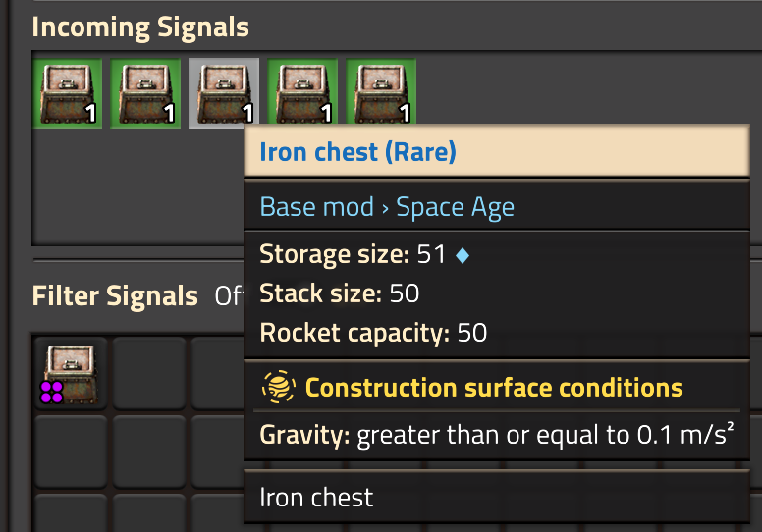Viewport: 762px width, 532px height.
Task: Click the construction surface conditions planet icon
Action: coord(277,387)
